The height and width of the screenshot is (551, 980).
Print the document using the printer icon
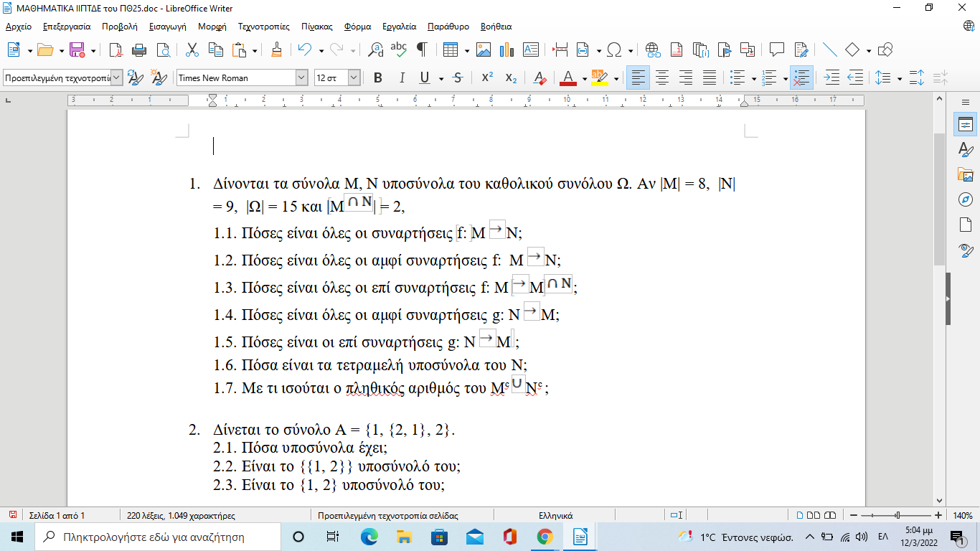(x=139, y=50)
